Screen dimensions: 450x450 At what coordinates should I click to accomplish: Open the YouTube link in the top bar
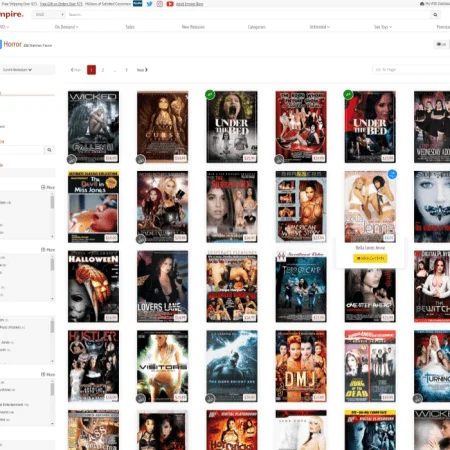tap(170, 4)
